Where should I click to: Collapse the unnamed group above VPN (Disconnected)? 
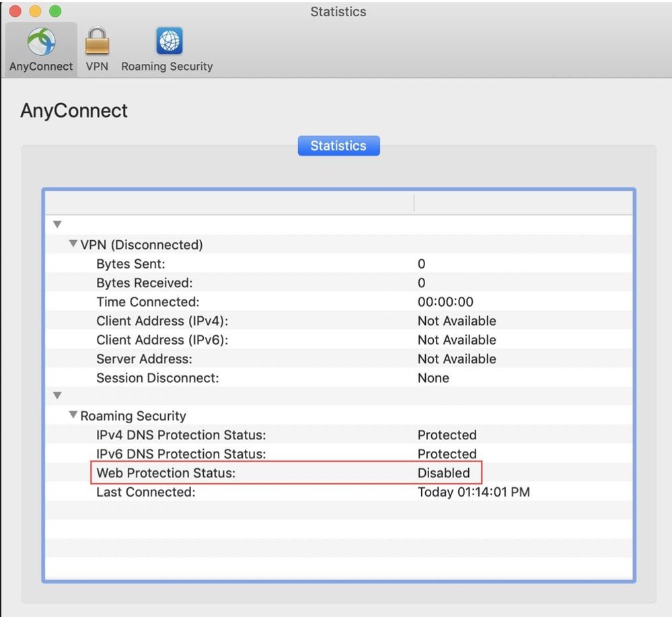coord(57,224)
